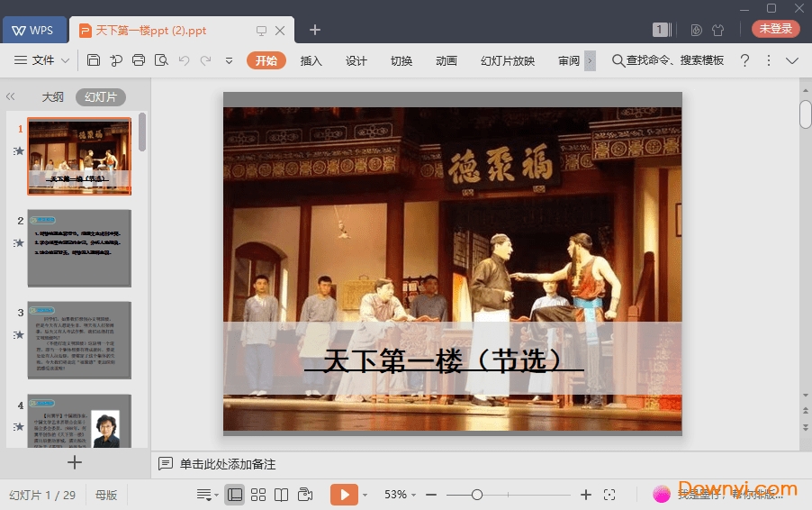
Task: Show more ribbon tabs with the arrow
Action: (590, 60)
